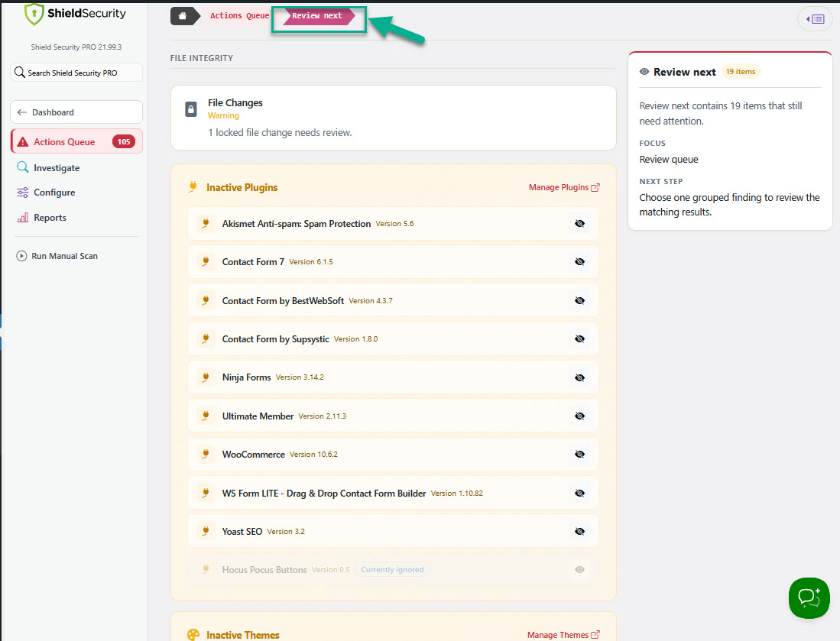
Task: Select the Ultimate Member plugin name
Action: 258,416
